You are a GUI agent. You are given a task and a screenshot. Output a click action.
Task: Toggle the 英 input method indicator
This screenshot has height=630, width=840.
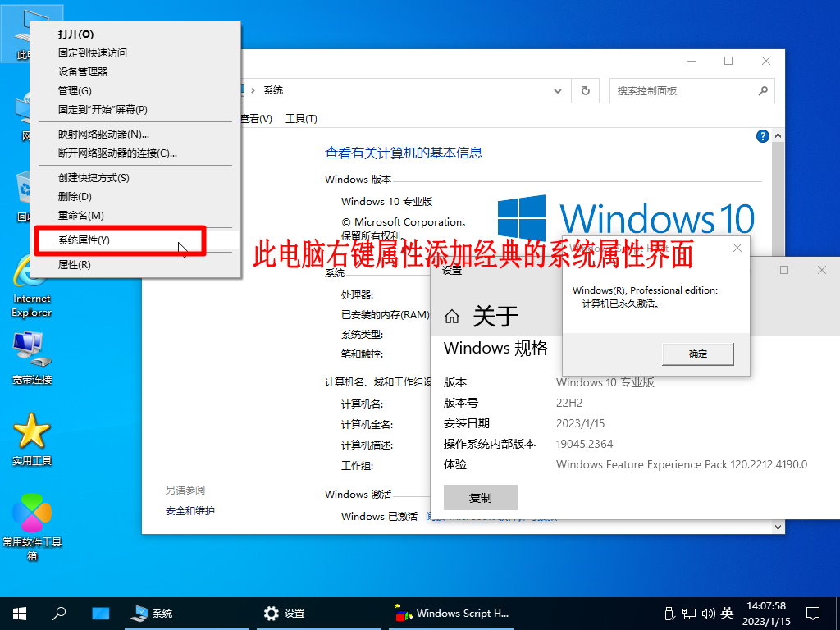[727, 613]
